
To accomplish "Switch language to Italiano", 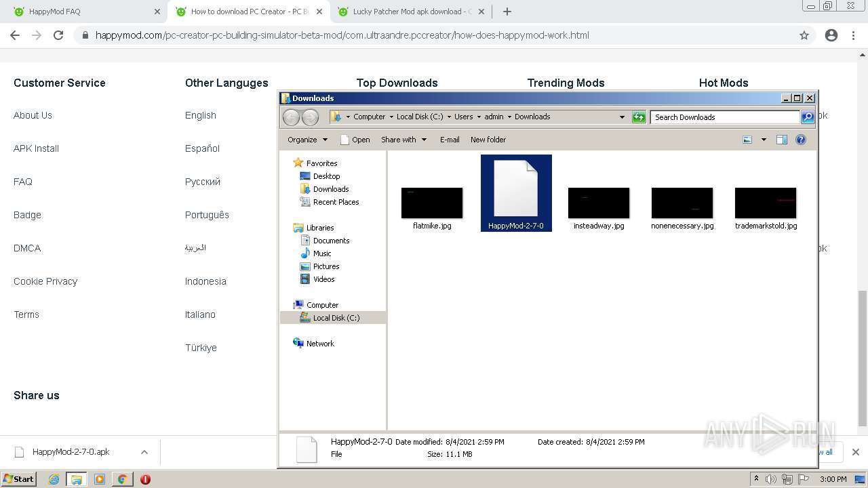I will [x=200, y=314].
